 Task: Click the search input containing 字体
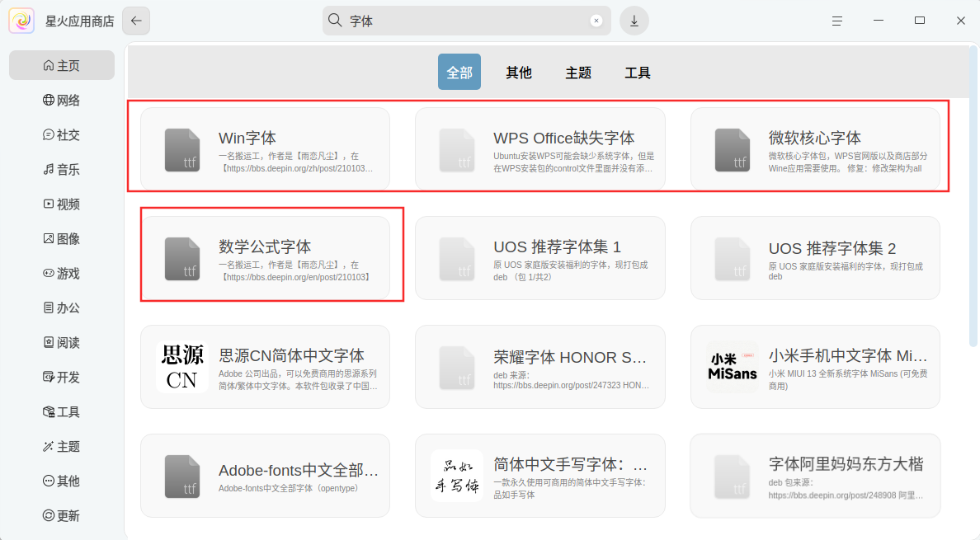[x=466, y=21]
